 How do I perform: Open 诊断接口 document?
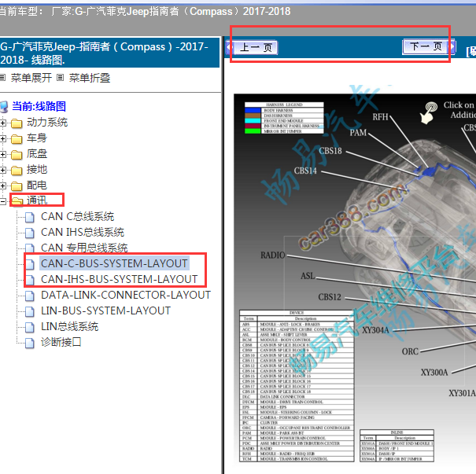[x=61, y=343]
